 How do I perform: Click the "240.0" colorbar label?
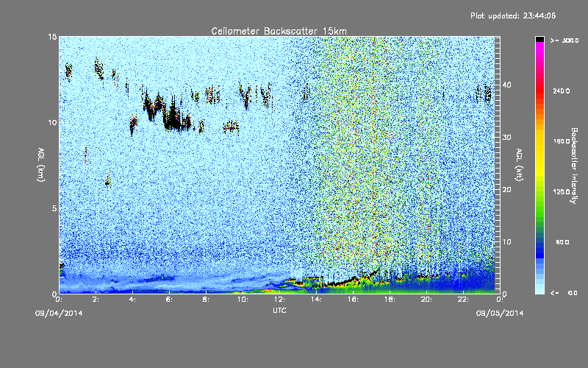[562, 91]
